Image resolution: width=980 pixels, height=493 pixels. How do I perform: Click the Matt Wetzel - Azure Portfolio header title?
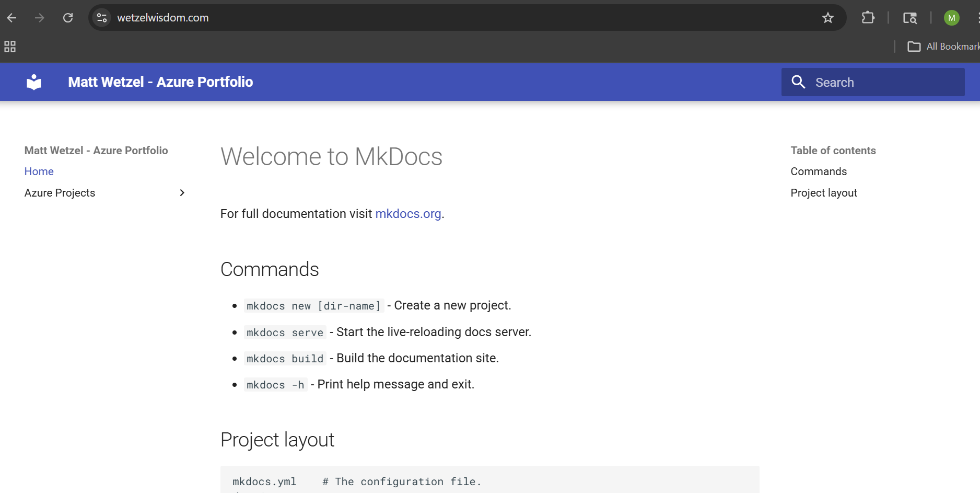[160, 82]
